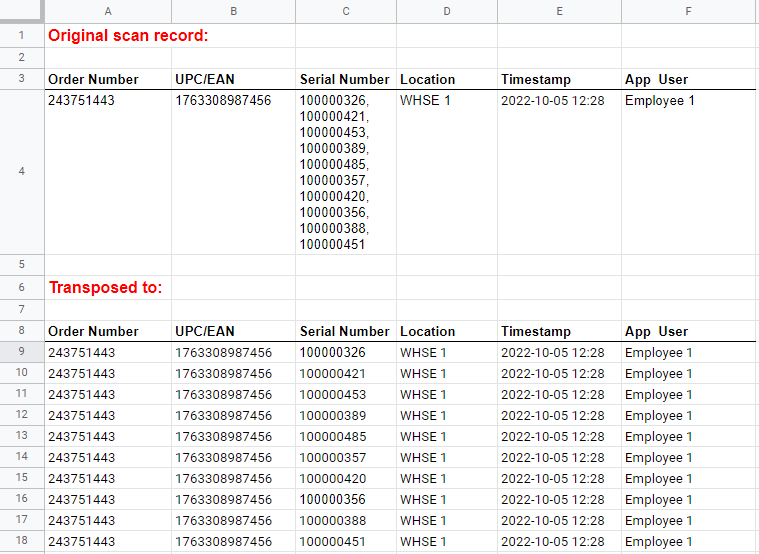
Task: Select row 6 header
Action: pyautogui.click(x=22, y=287)
